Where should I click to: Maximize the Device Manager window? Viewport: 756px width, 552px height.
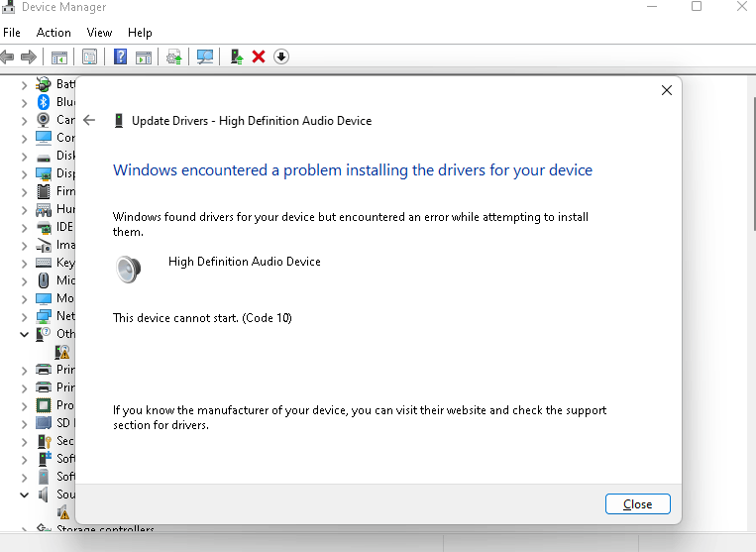point(697,6)
